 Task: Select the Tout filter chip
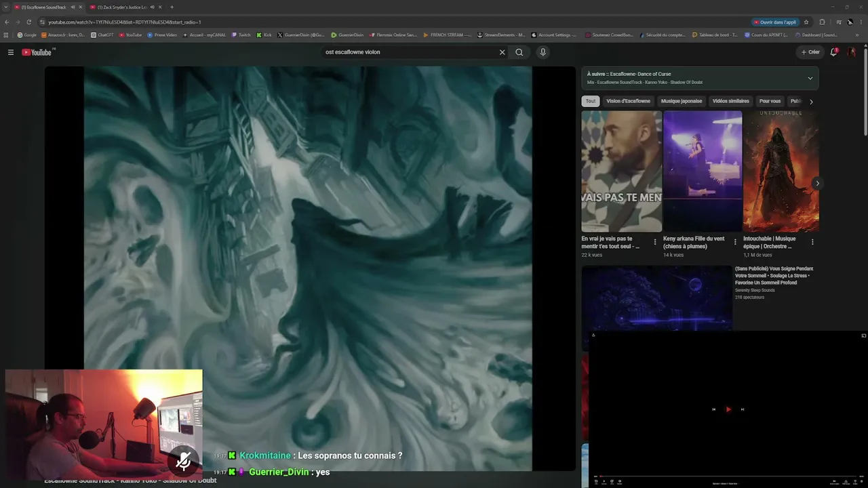[x=591, y=101]
